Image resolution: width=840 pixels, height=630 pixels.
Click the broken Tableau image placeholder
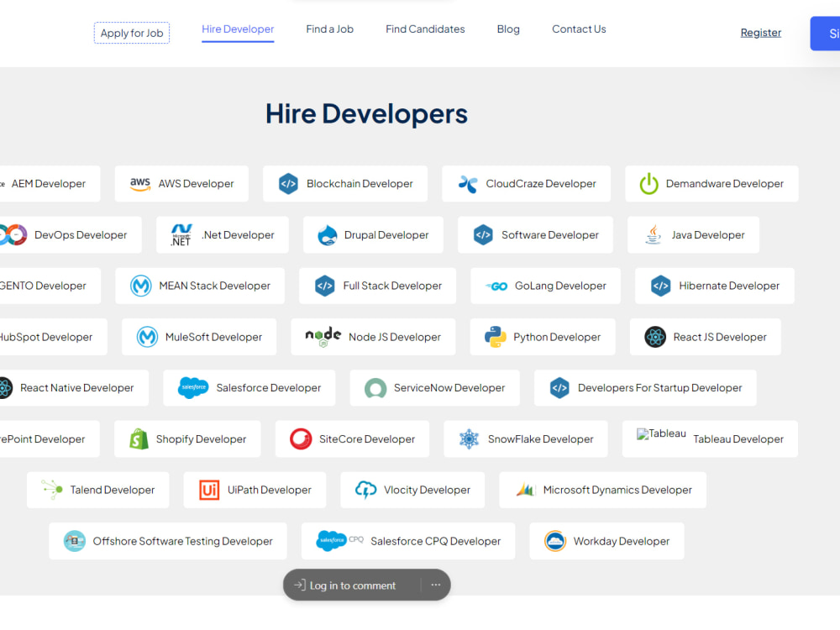tap(661, 434)
